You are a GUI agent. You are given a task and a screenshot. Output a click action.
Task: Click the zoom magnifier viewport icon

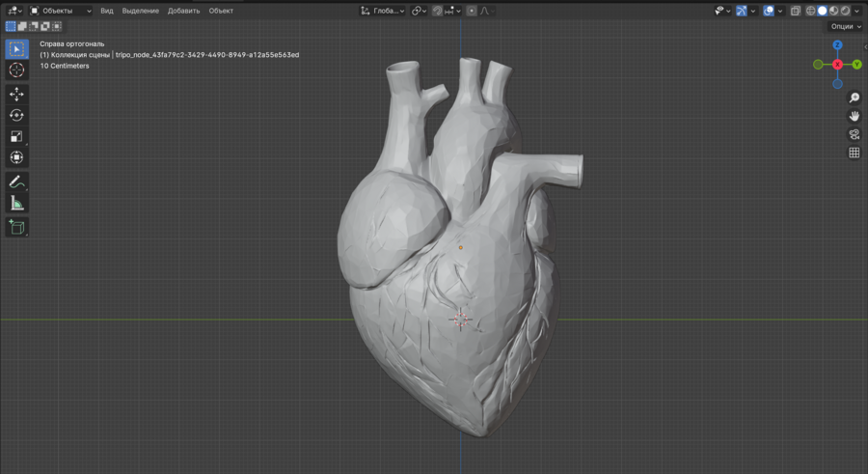pos(854,98)
